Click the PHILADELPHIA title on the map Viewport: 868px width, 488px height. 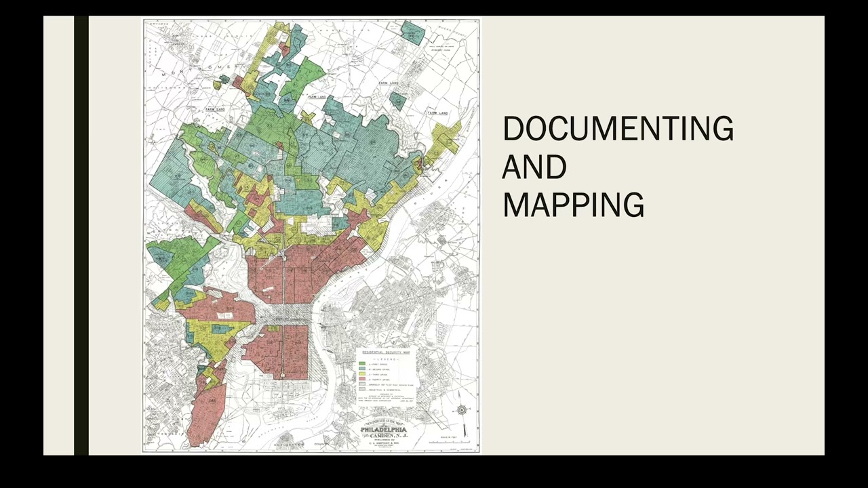[x=384, y=430]
